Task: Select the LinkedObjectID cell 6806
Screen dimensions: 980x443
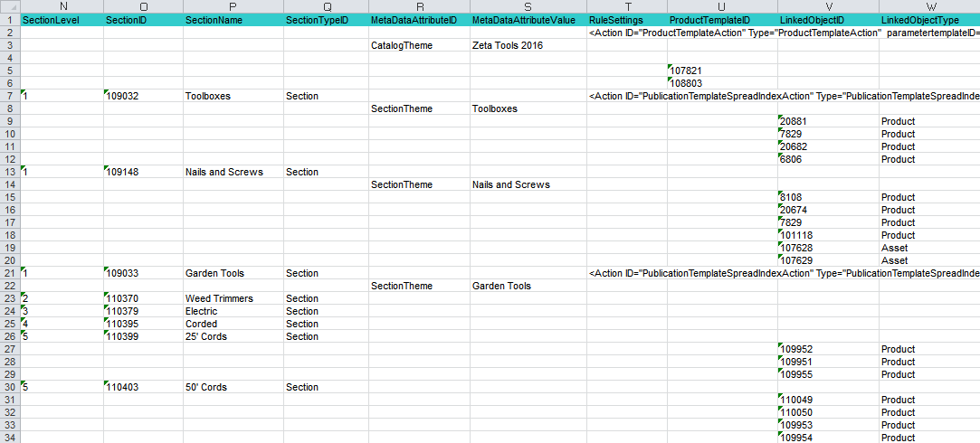Action: click(x=828, y=159)
